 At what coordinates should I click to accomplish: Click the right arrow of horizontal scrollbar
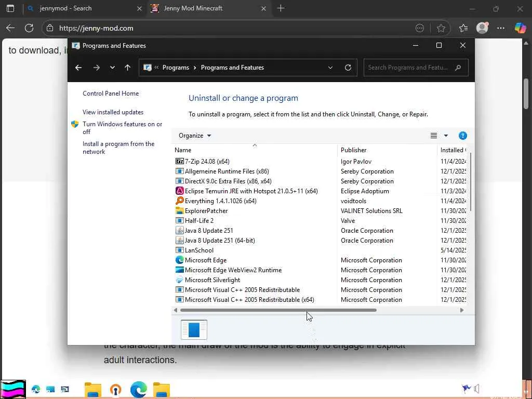pos(462,310)
